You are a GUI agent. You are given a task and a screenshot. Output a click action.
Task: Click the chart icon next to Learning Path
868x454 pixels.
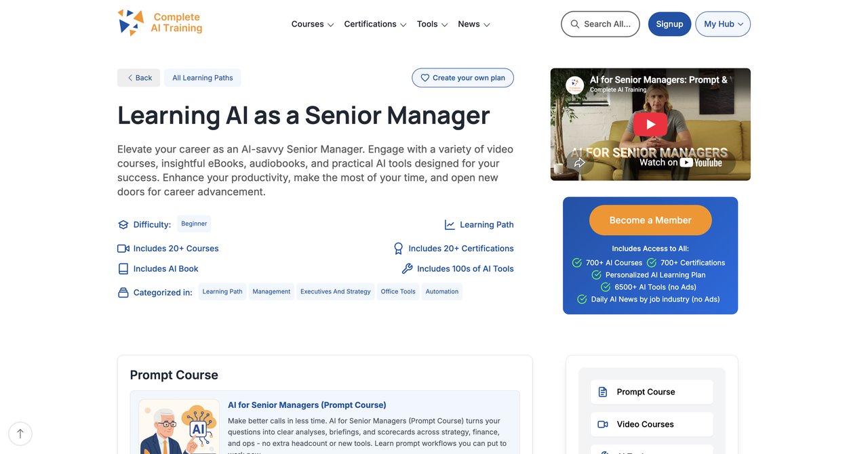(x=450, y=225)
